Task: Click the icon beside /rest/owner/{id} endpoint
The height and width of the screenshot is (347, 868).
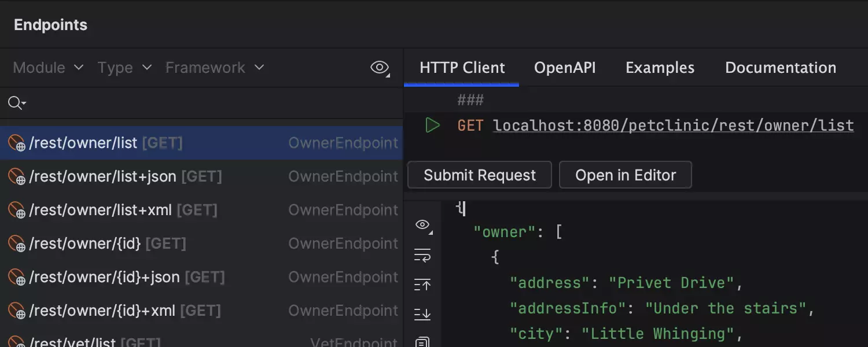Action: (16, 243)
